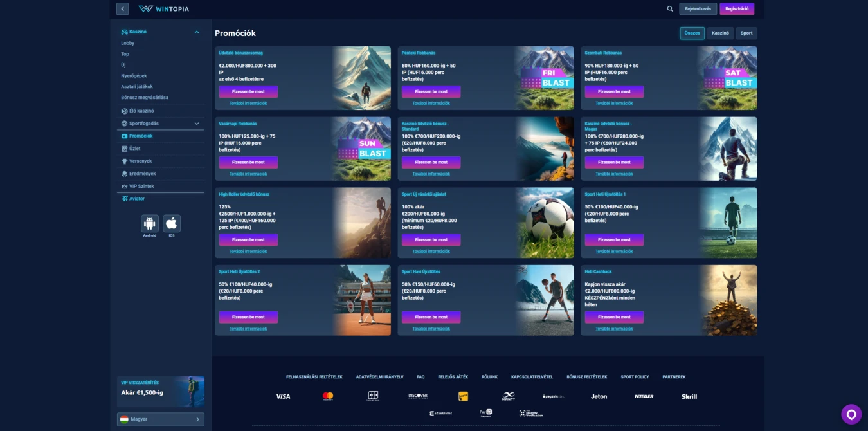The width and height of the screenshot is (868, 431).
Task: Collapse the Kaszinó sidebar section
Action: (x=197, y=32)
